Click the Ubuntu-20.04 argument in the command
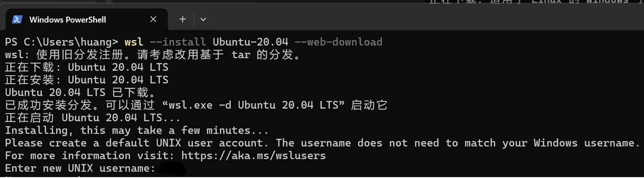This screenshot has height=178, width=644. pos(250,42)
